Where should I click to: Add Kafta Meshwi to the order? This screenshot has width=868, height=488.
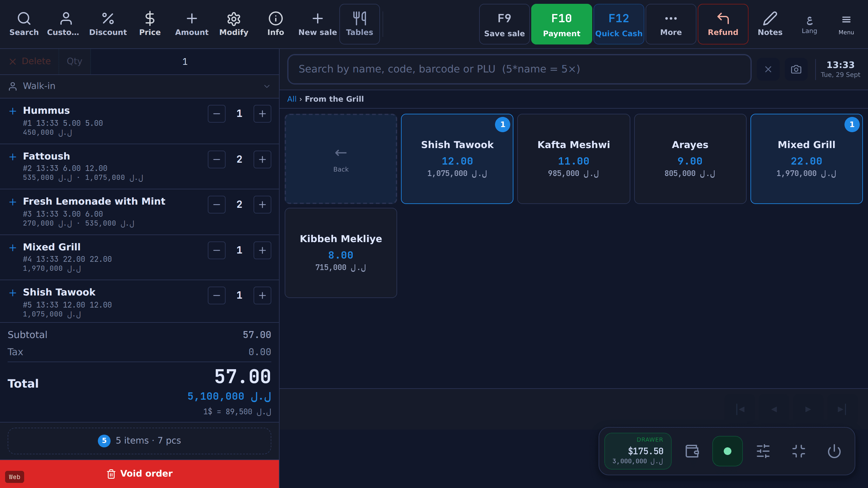click(573, 159)
